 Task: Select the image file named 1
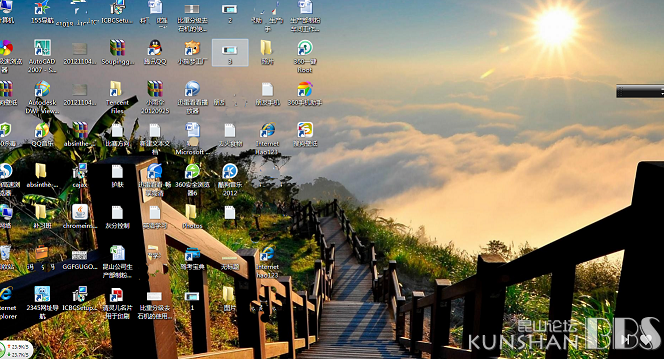click(192, 300)
